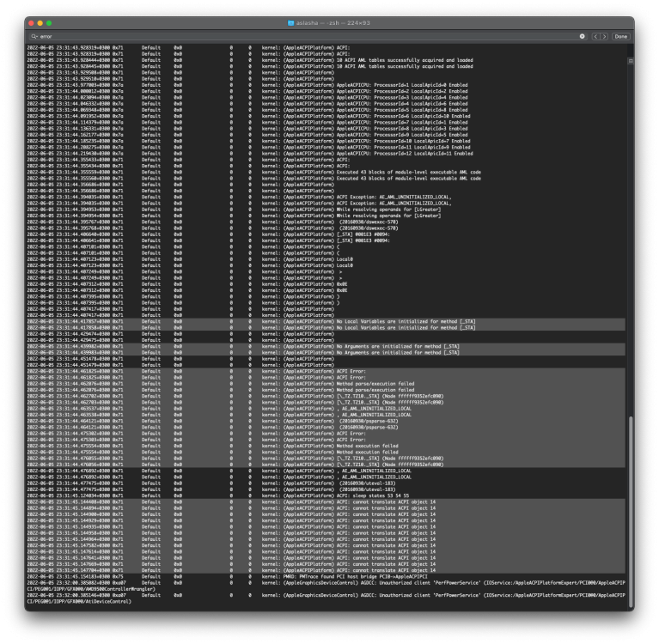Click the folder proxy icon in title bar
This screenshot has width=659, height=644.
290,23
